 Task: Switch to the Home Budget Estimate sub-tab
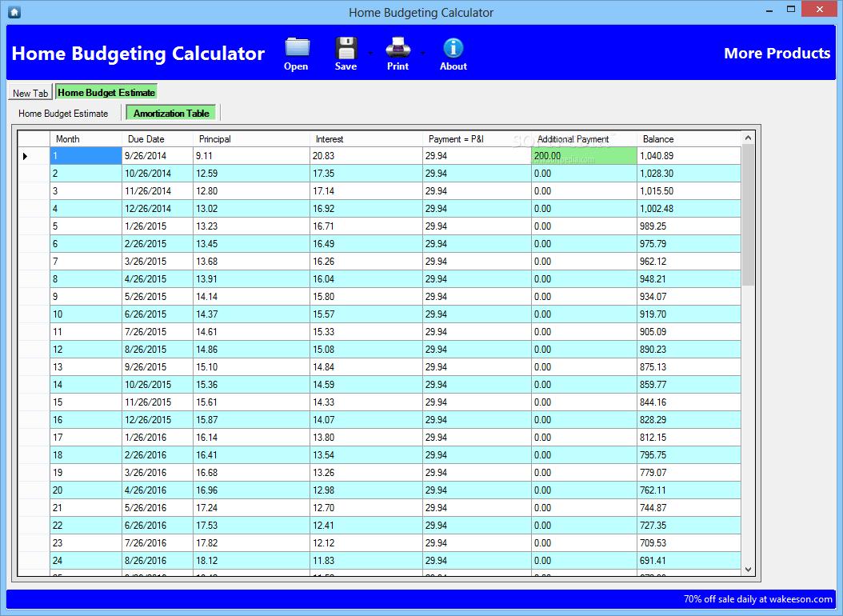[x=64, y=113]
